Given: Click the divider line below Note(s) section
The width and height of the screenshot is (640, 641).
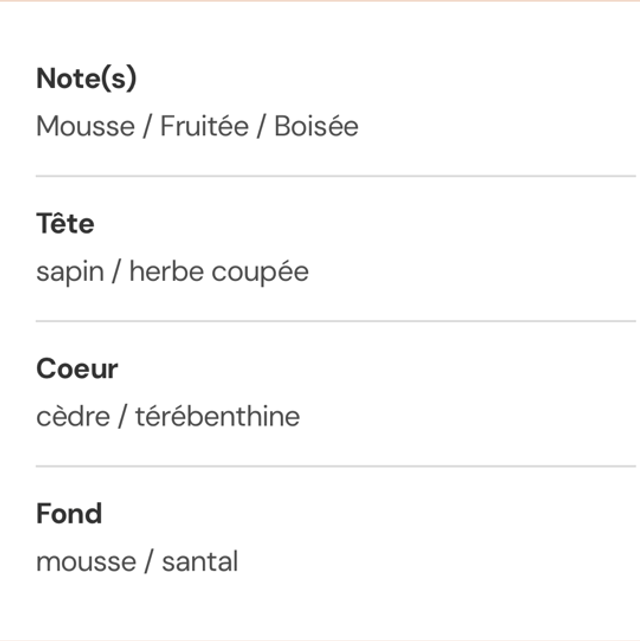Looking at the screenshot, I should click(x=335, y=176).
